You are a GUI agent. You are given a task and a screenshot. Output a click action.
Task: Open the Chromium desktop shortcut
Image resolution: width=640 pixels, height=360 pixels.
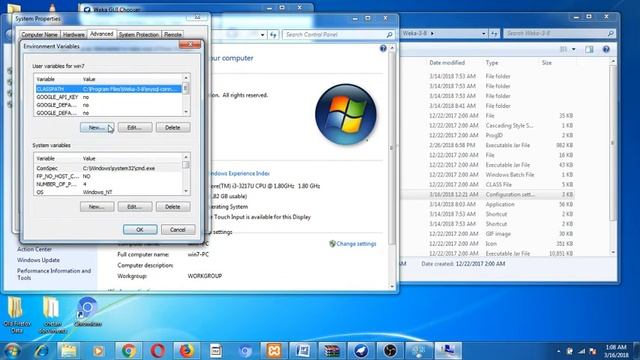(x=87, y=312)
